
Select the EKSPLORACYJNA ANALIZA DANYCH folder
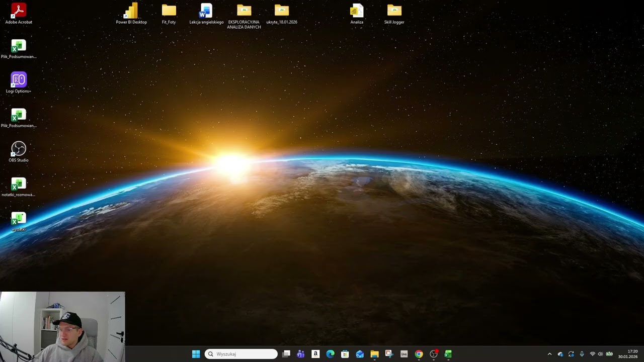pos(244,16)
